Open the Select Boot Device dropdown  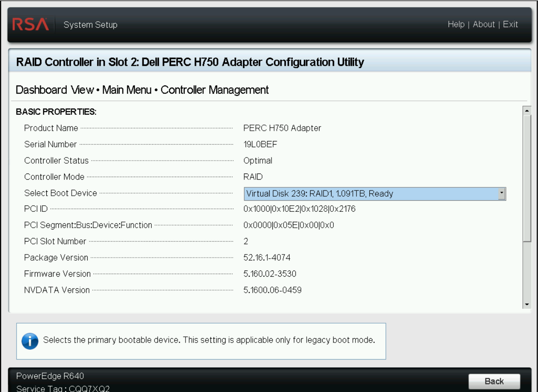click(375, 194)
